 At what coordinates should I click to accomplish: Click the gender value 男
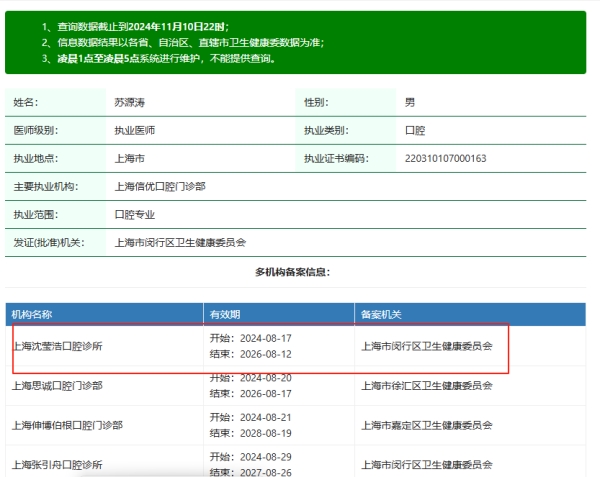point(410,103)
